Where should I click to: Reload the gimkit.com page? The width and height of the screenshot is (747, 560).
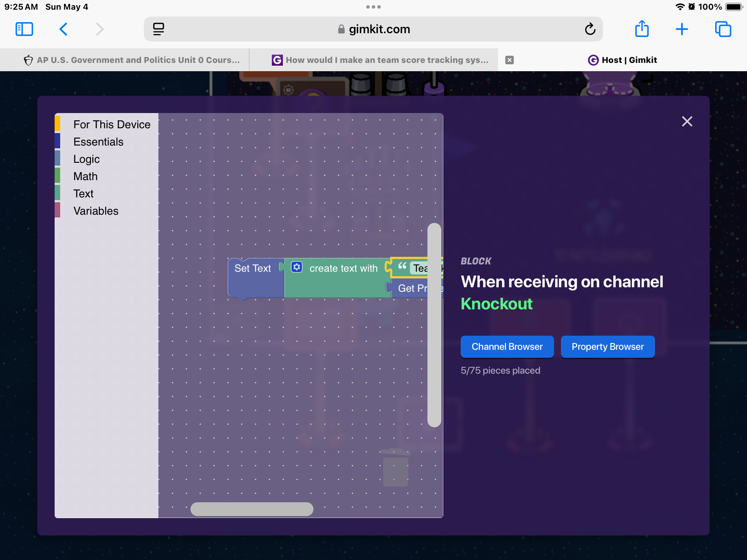(x=590, y=29)
